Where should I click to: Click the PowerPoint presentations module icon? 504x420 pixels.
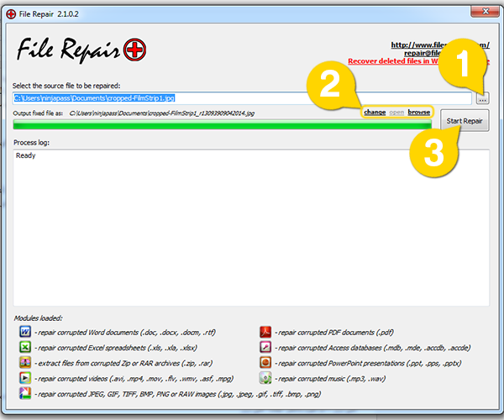point(265,362)
